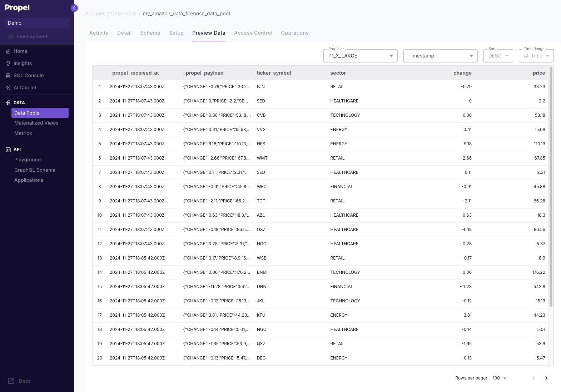This screenshot has width=561, height=392.
Task: Open GraphQL Schema page
Action: click(x=35, y=170)
